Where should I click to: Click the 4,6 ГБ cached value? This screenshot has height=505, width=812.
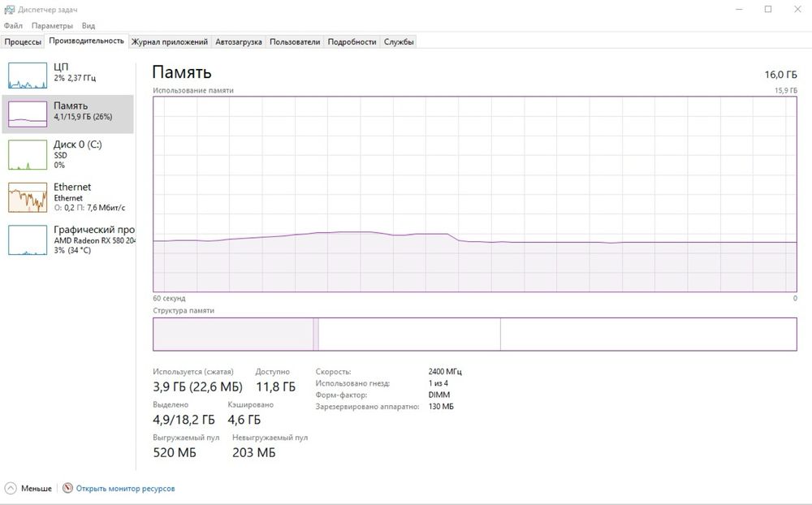pyautogui.click(x=244, y=420)
